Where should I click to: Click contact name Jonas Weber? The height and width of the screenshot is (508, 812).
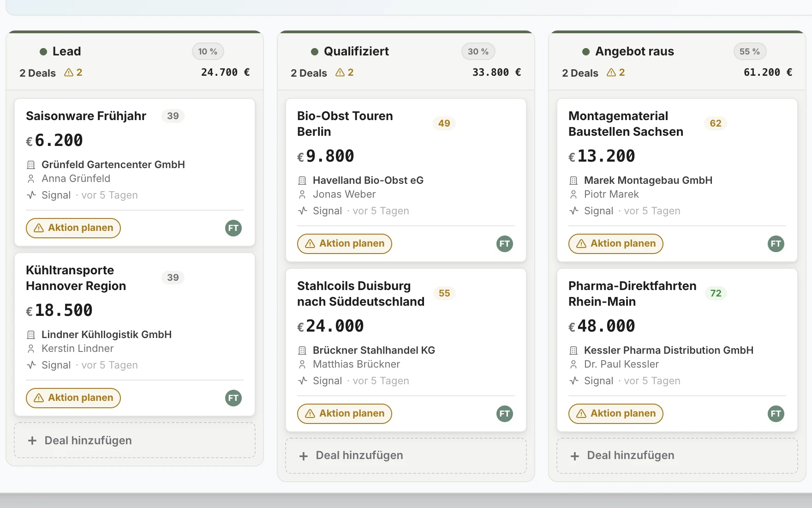[x=344, y=194]
